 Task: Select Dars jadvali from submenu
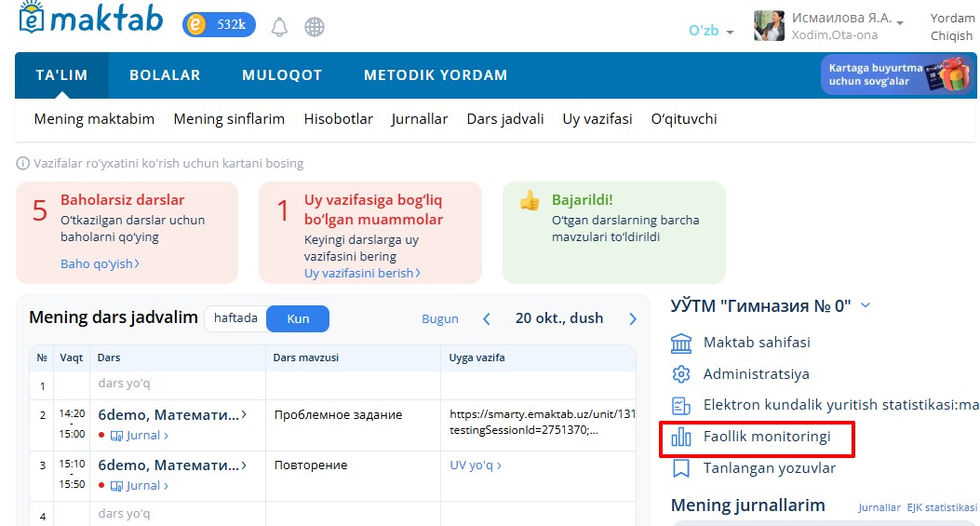tap(505, 119)
